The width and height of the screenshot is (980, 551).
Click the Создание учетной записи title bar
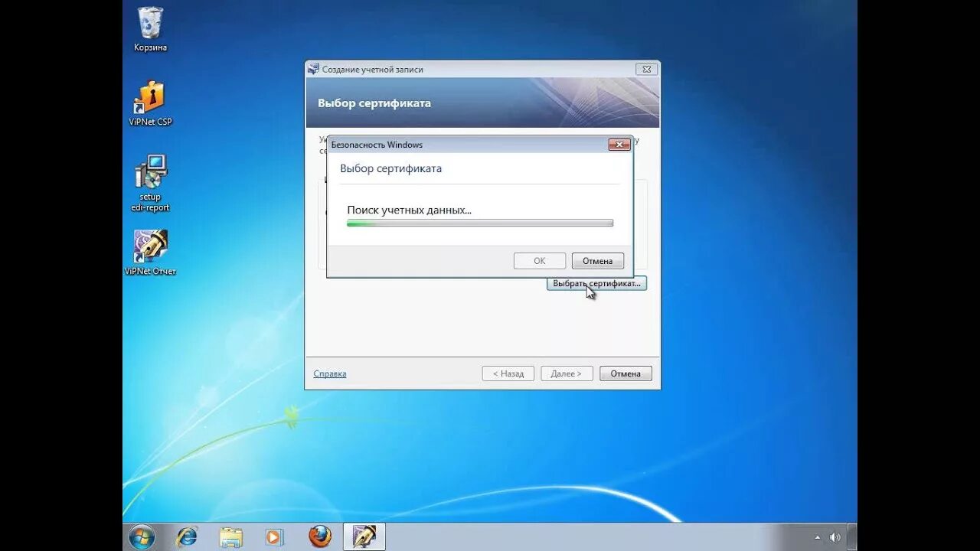pos(482,69)
